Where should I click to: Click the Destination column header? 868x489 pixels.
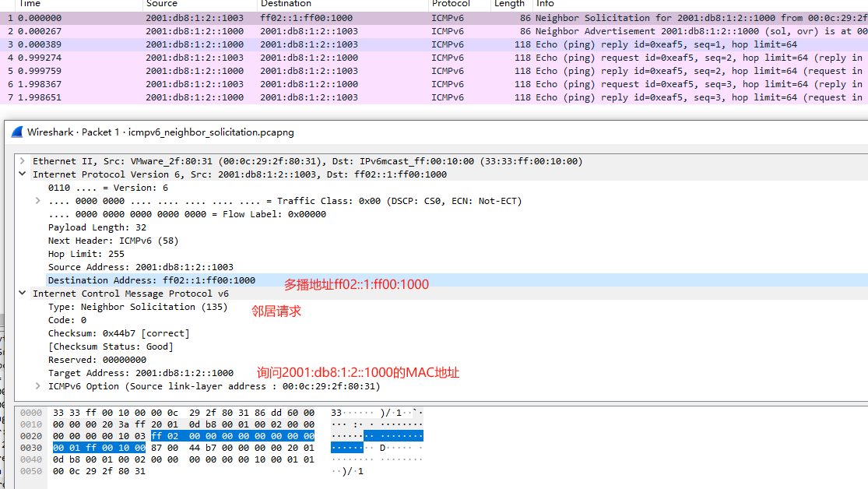click(286, 4)
